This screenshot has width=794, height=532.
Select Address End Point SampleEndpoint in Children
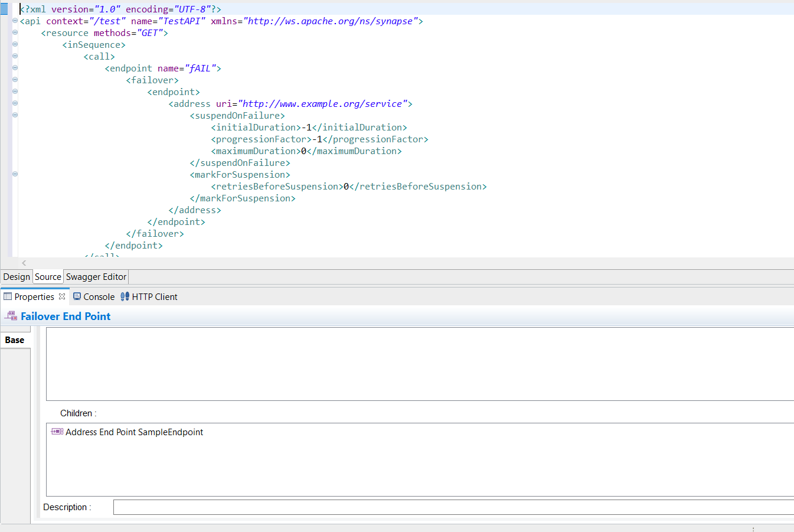(133, 432)
